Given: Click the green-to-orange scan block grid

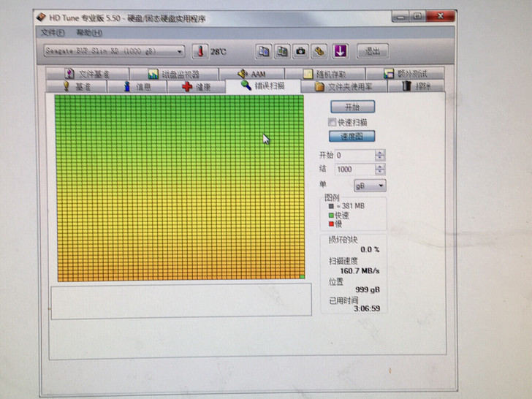Looking at the screenshot, I should click(x=180, y=188).
